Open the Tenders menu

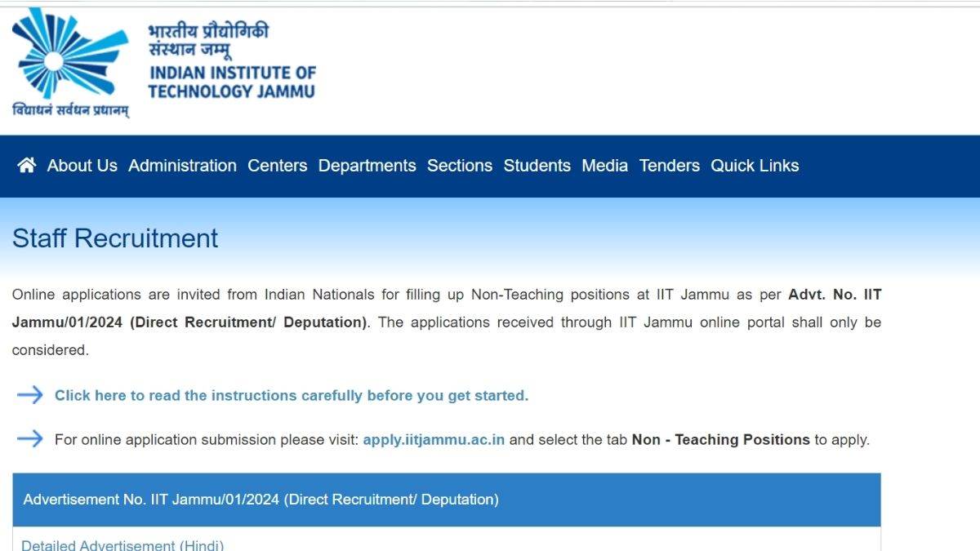point(670,166)
